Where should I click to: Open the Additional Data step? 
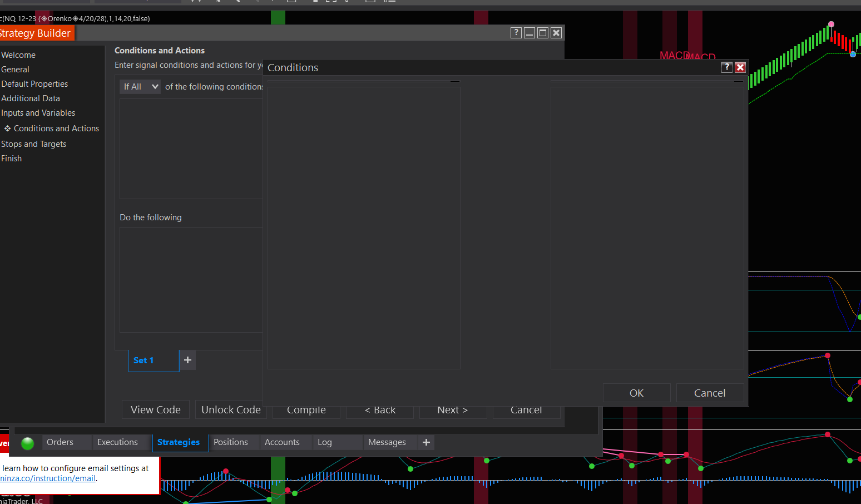pyautogui.click(x=31, y=98)
